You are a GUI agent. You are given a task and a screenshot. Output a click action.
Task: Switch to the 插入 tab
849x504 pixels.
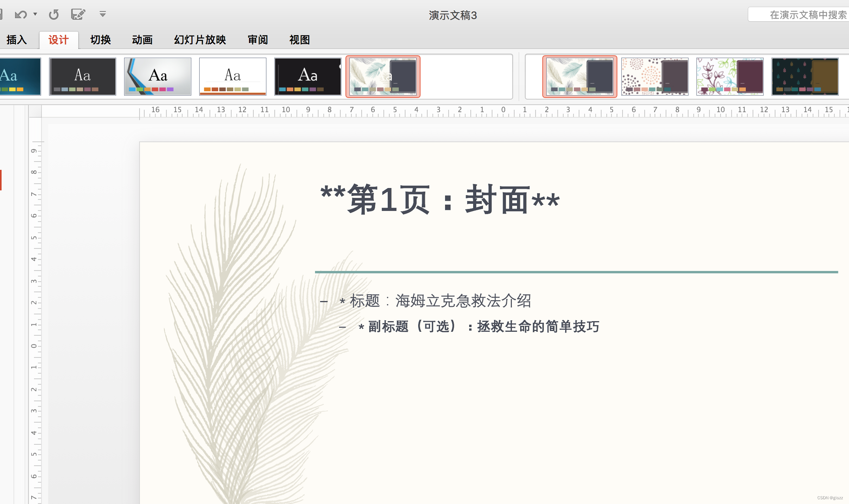(17, 40)
